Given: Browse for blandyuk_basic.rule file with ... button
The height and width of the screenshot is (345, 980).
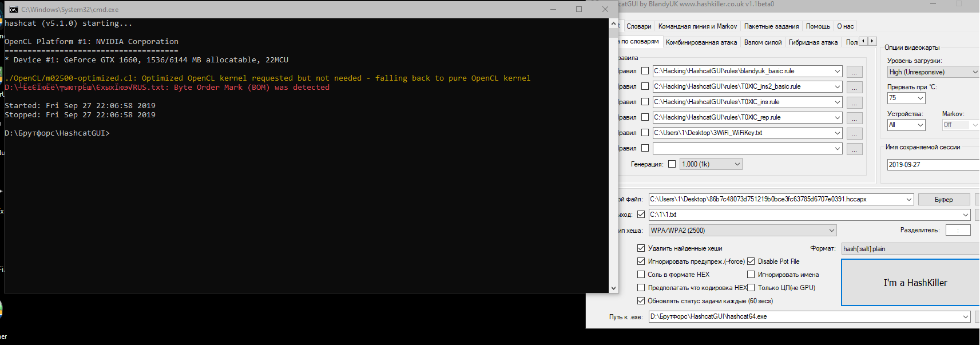Looking at the screenshot, I should 854,72.
